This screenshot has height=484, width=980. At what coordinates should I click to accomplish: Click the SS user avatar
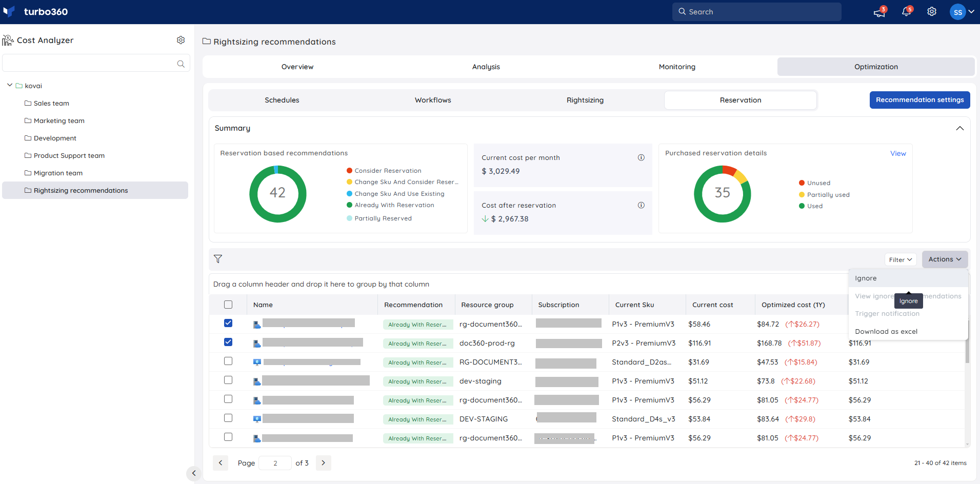tap(957, 12)
